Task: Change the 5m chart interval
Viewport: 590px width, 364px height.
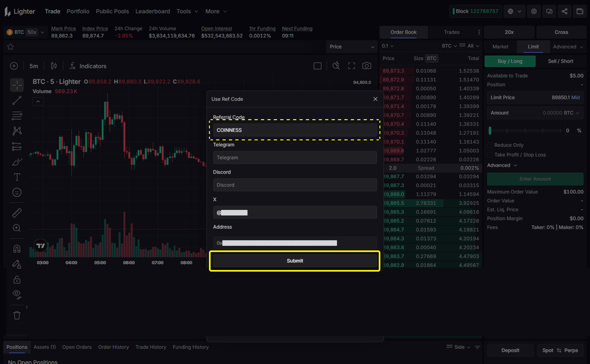Action: [x=34, y=66]
